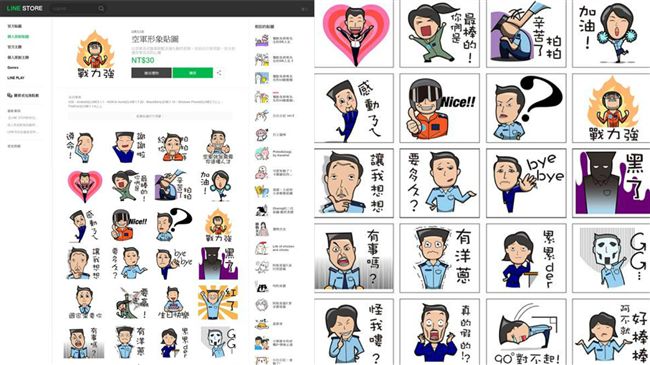Click the dark gray gift button
650x365 pixels.
click(151, 73)
